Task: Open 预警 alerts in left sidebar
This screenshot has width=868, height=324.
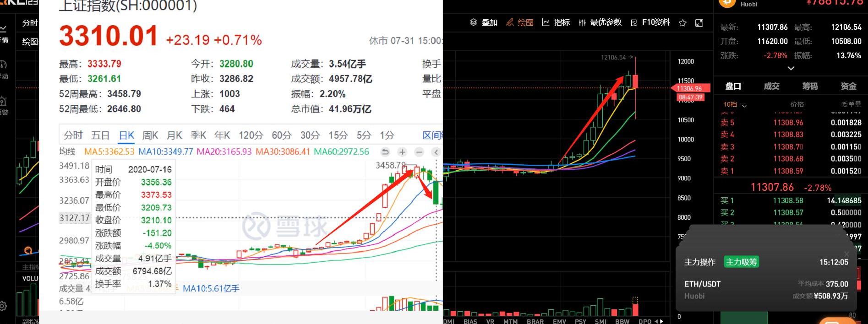Action: 4,105
